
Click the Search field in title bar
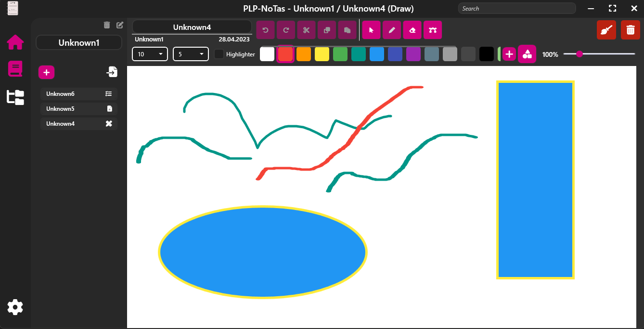point(516,8)
